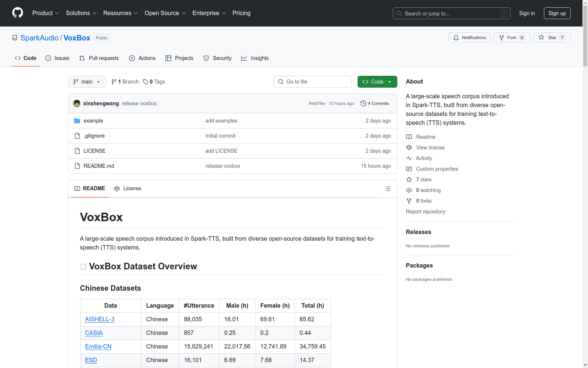Open the AISHELL-3 dataset link
The height and width of the screenshot is (368, 588).
[100, 319]
